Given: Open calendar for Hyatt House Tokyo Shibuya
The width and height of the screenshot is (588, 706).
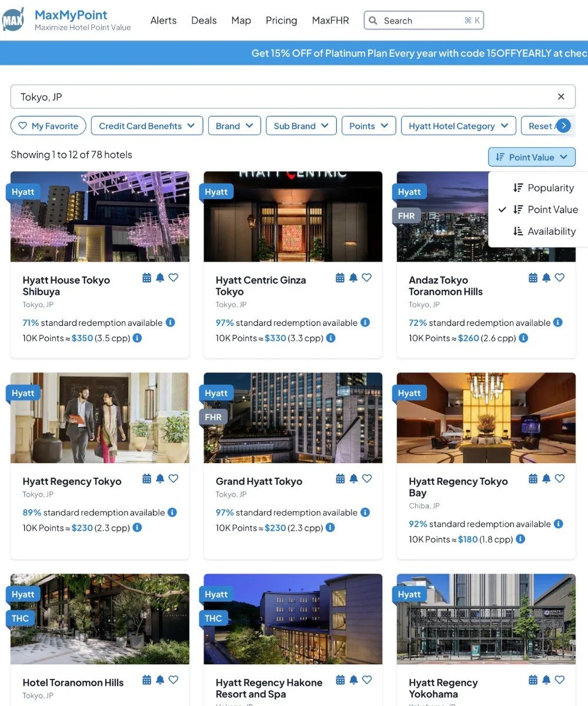Looking at the screenshot, I should click(x=147, y=278).
